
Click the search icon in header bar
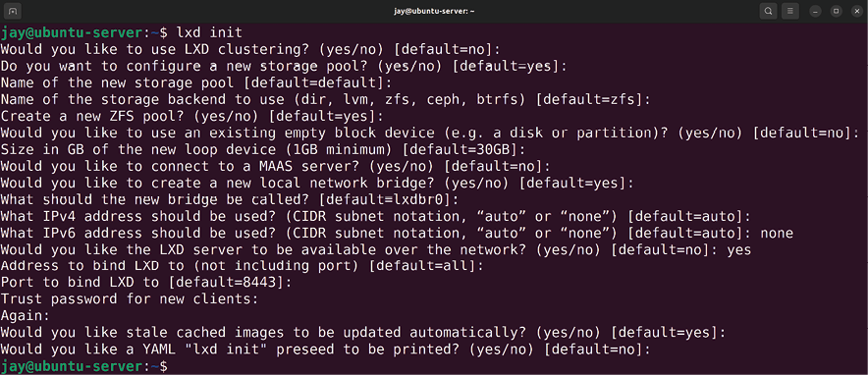coord(769,11)
